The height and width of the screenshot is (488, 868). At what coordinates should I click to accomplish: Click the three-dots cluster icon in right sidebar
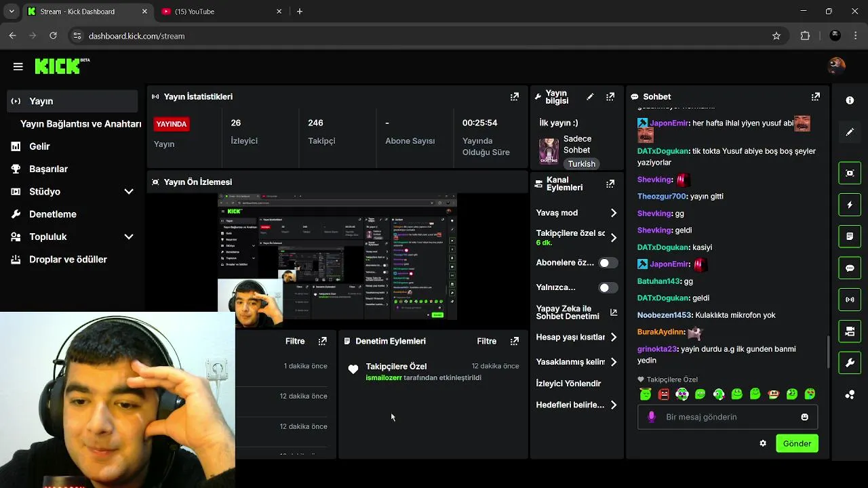coord(850,394)
